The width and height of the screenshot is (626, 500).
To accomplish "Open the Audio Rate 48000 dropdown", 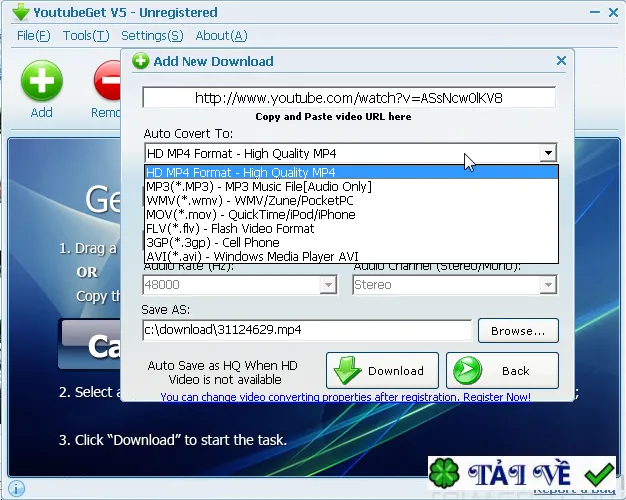I will [328, 285].
